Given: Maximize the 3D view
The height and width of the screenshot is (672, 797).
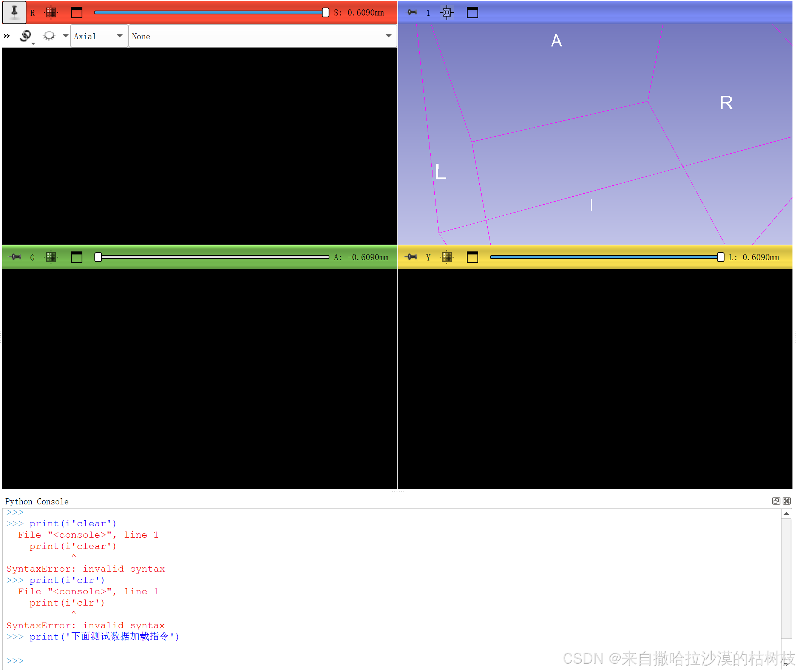Looking at the screenshot, I should [472, 12].
